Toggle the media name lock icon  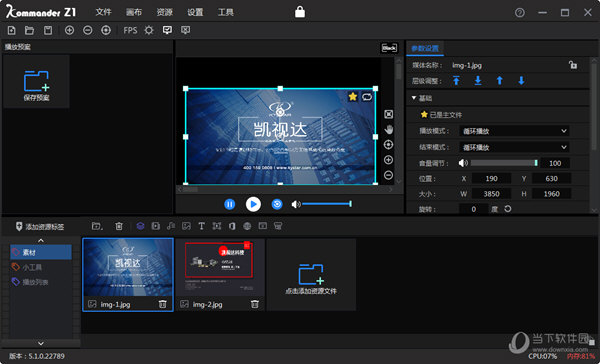pyautogui.click(x=572, y=65)
